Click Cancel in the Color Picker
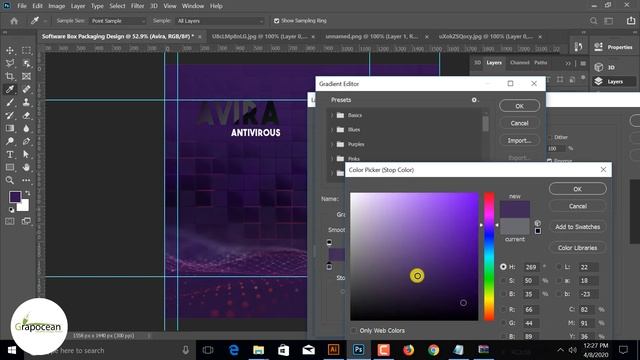Image resolution: width=640 pixels, height=360 pixels. coord(578,206)
